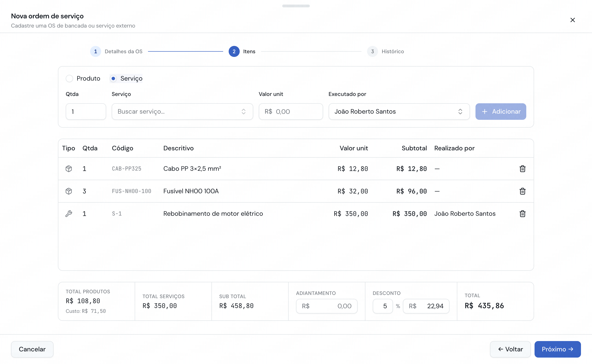
Task: Go to step 1 Detalhes da OS
Action: coord(117,51)
